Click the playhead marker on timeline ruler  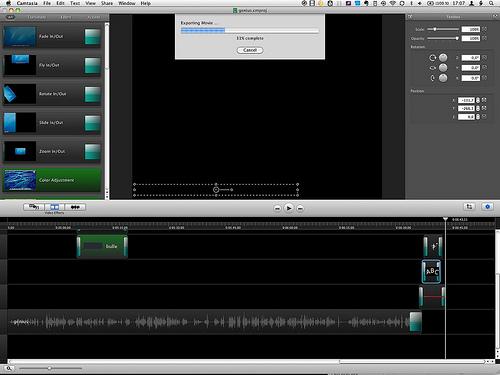446,219
